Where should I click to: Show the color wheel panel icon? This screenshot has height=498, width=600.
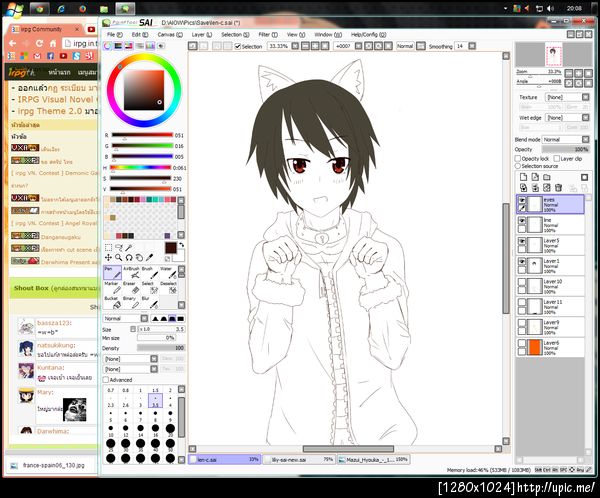(x=108, y=46)
